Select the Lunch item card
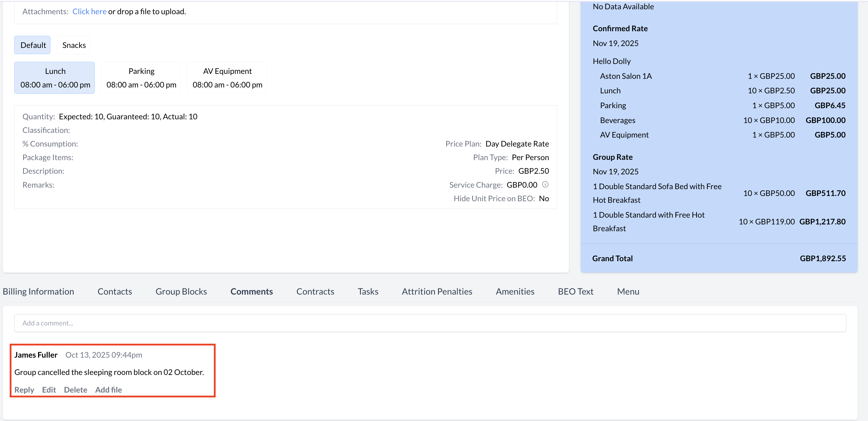 [55, 78]
